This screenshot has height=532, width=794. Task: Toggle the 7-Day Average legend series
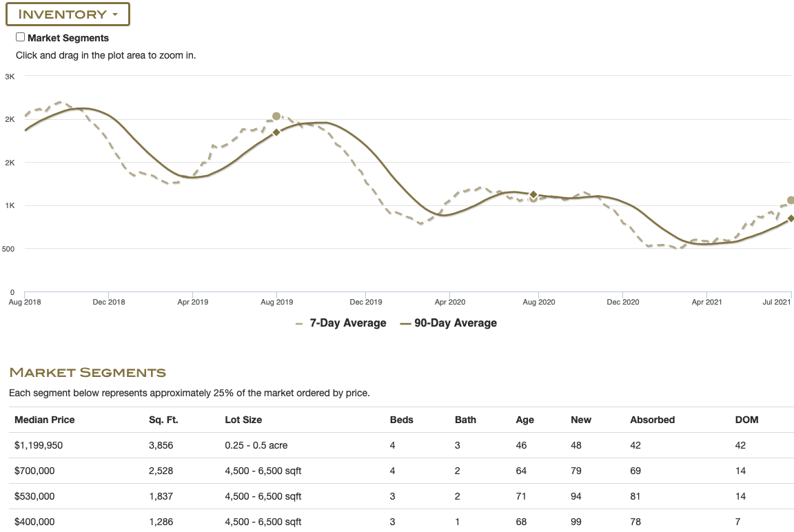point(340,323)
